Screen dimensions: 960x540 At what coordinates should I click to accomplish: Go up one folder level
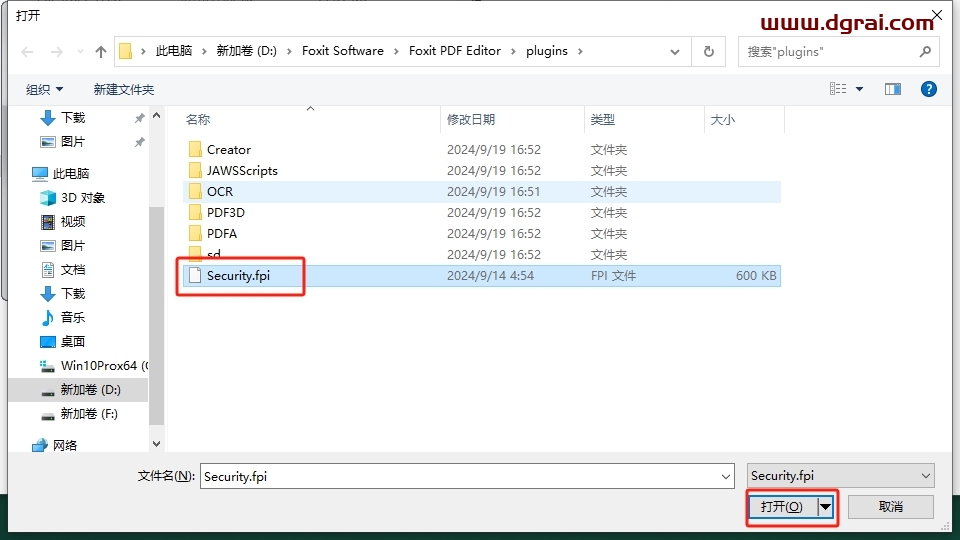click(x=101, y=52)
